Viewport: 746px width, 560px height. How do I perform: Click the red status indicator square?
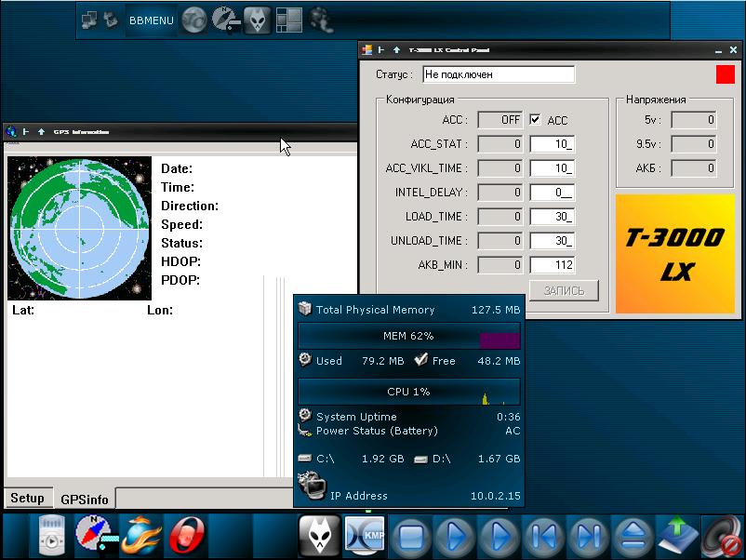coord(725,74)
